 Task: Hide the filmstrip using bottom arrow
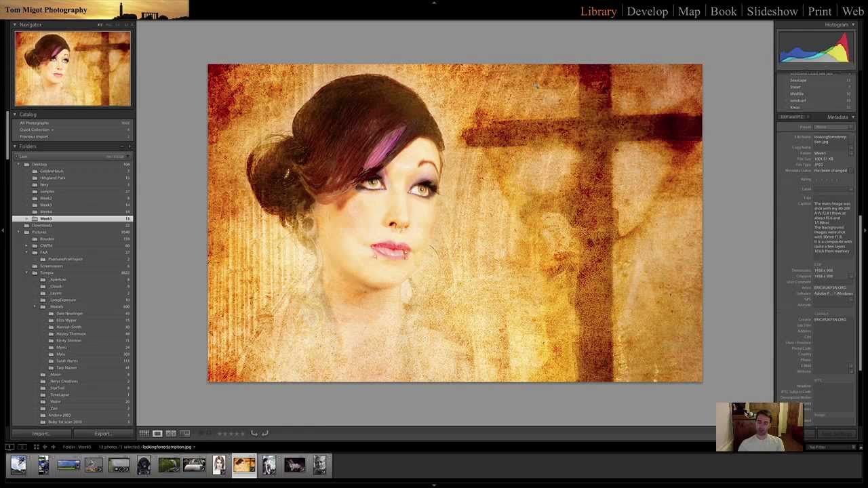click(x=434, y=485)
